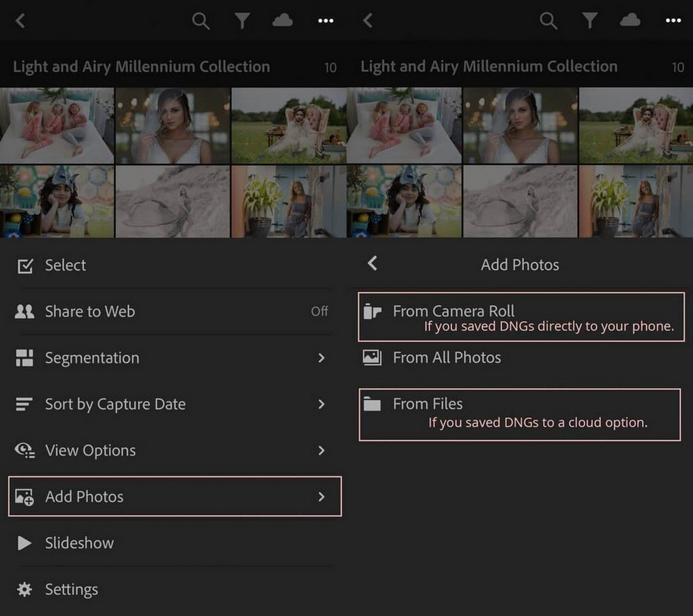This screenshot has height=616, width=693.
Task: Open Sort by Capture Date options arrow
Action: pos(321,404)
